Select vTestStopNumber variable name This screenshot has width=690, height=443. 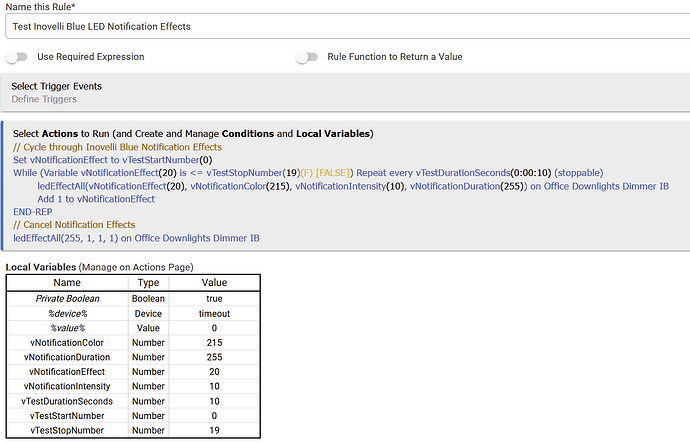tap(67, 430)
